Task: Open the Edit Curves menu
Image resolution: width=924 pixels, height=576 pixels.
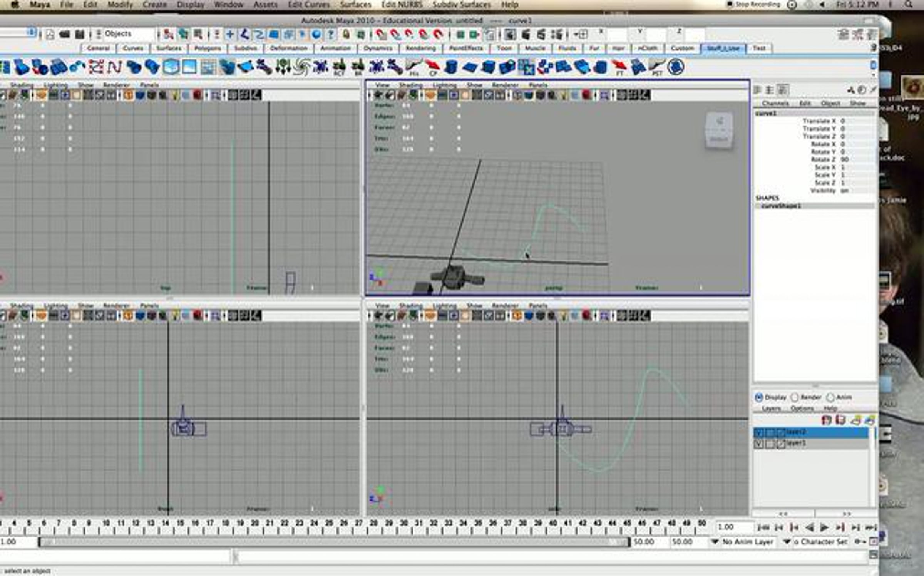Action: point(308,5)
